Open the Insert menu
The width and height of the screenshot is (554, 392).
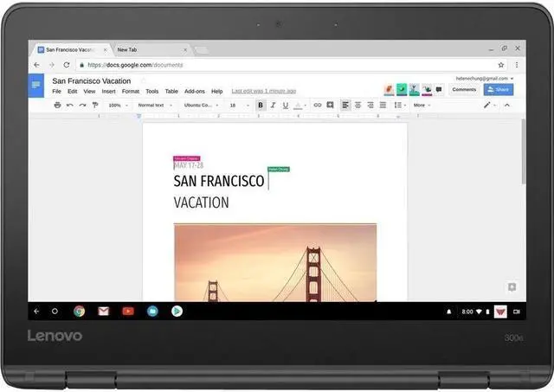(108, 91)
